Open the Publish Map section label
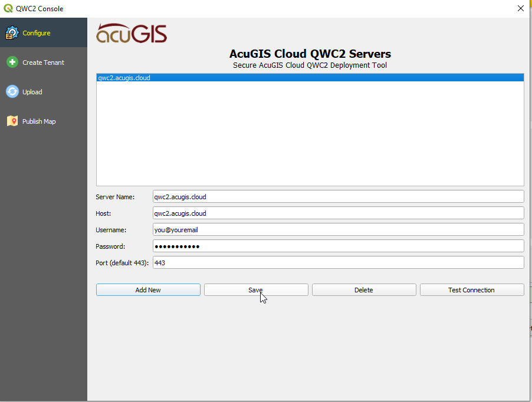 [39, 121]
